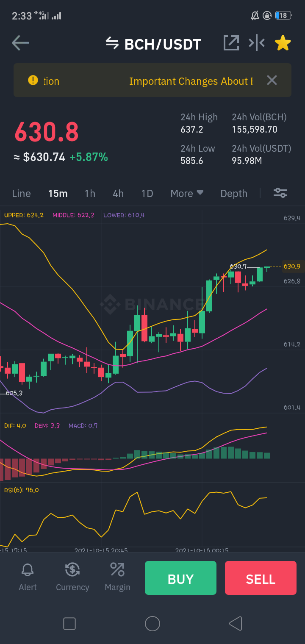This screenshot has width=305, height=644.
Task: Open Margin trading icon
Action: 117,577
